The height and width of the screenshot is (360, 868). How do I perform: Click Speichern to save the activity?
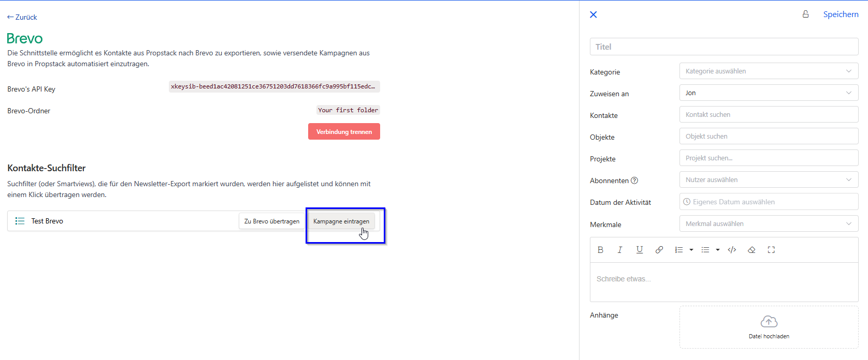coord(841,14)
